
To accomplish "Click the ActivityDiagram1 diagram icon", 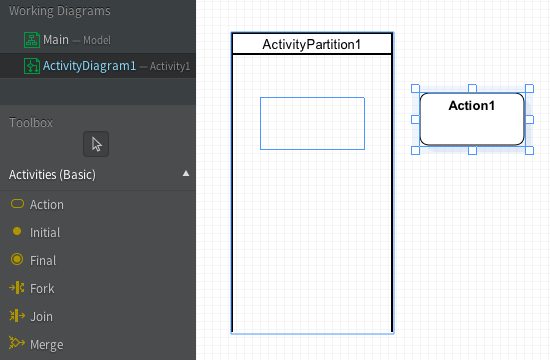I will point(32,66).
